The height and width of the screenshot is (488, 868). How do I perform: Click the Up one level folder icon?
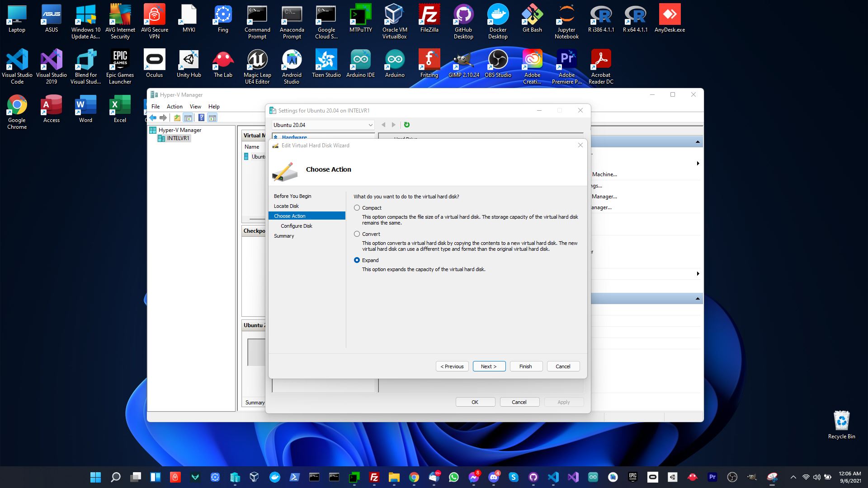(x=177, y=118)
